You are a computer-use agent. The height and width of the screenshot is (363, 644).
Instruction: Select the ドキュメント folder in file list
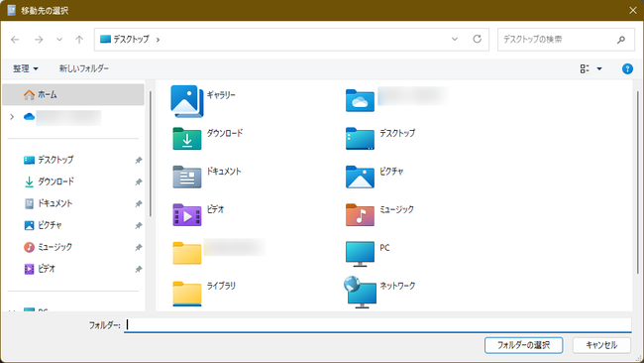(187, 177)
